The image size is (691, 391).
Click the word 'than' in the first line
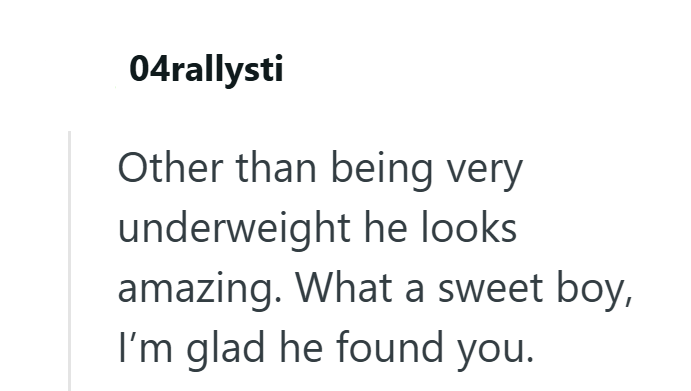point(276,168)
